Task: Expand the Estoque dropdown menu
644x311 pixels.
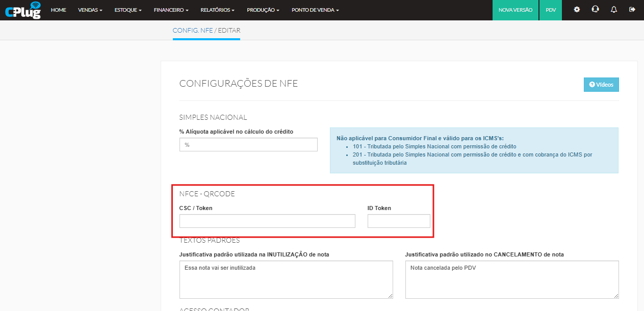Action: pyautogui.click(x=128, y=10)
